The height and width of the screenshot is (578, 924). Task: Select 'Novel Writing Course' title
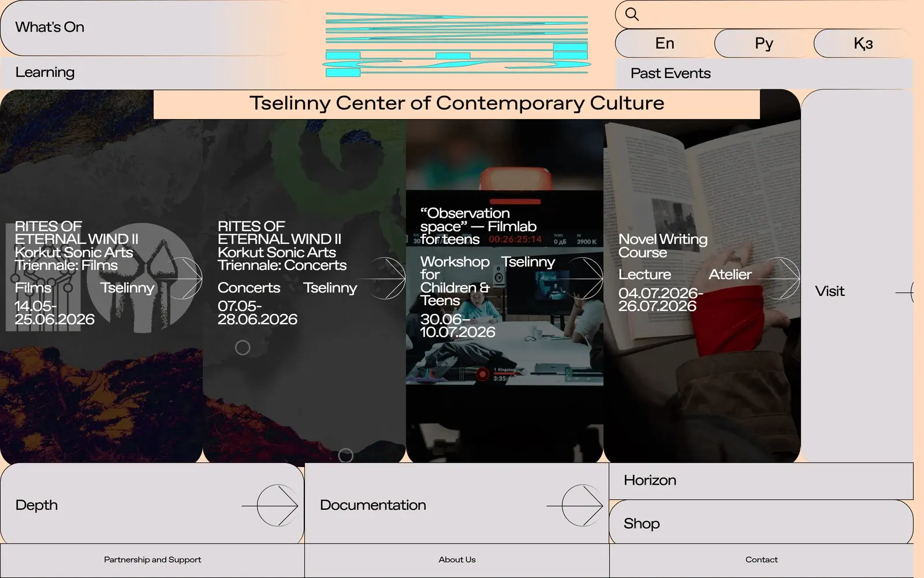pos(663,246)
